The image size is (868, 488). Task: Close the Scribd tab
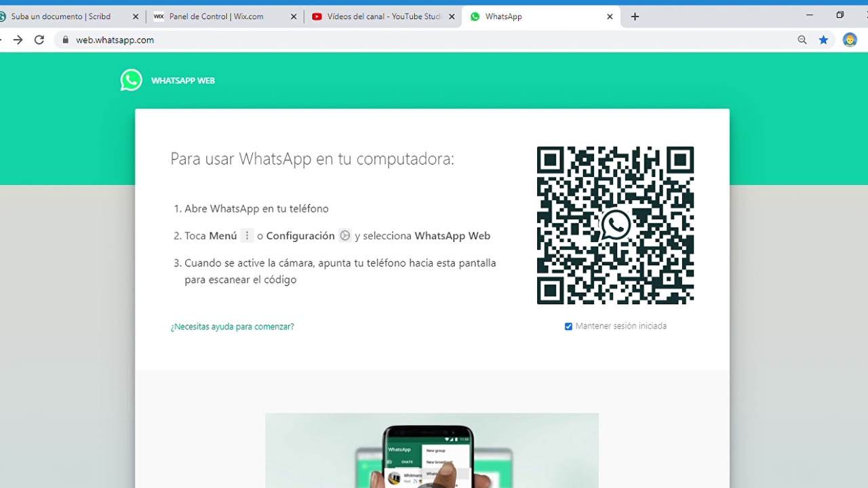(x=136, y=17)
